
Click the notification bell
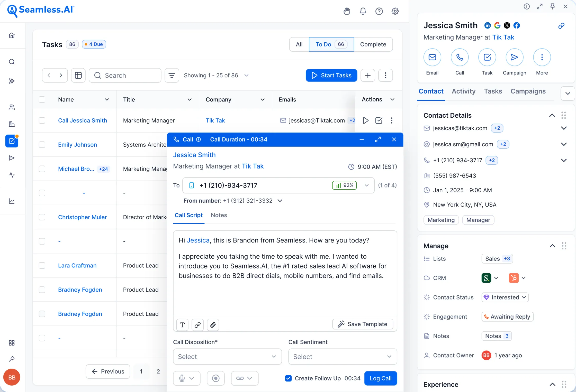click(x=363, y=11)
